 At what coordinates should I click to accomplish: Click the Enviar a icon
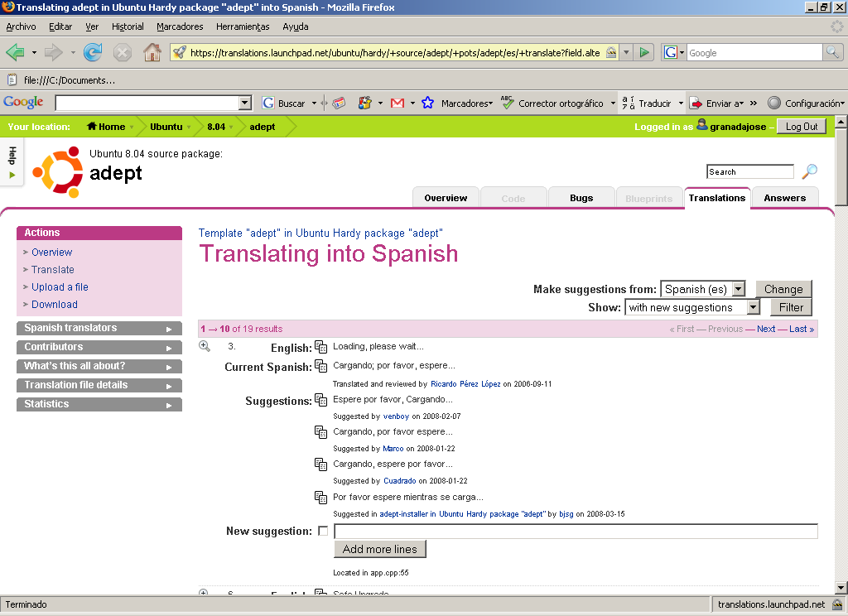point(696,103)
